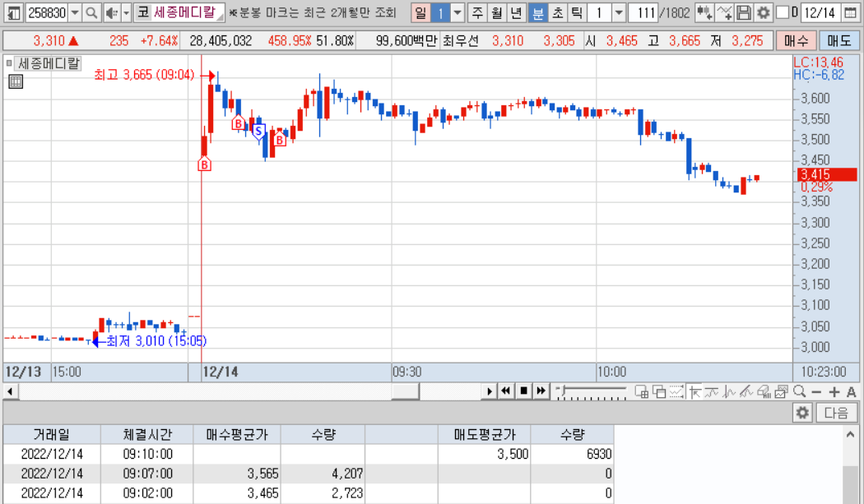Click the dotted range chart icon
The height and width of the screenshot is (504, 864).
point(676,391)
